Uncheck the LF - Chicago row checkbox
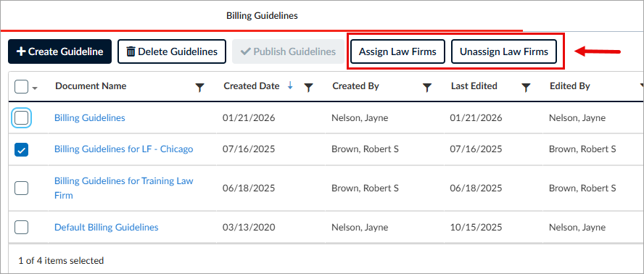 (21, 150)
